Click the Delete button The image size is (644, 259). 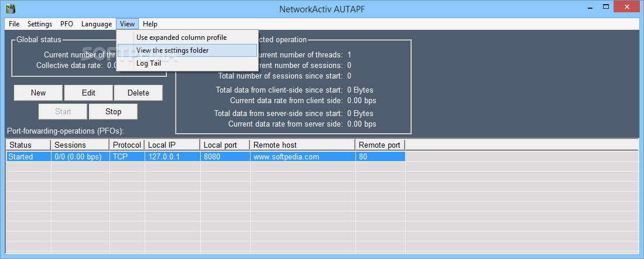click(138, 93)
